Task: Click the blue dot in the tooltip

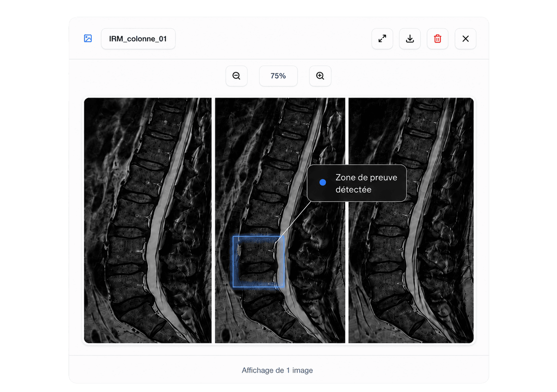Action: point(323,183)
